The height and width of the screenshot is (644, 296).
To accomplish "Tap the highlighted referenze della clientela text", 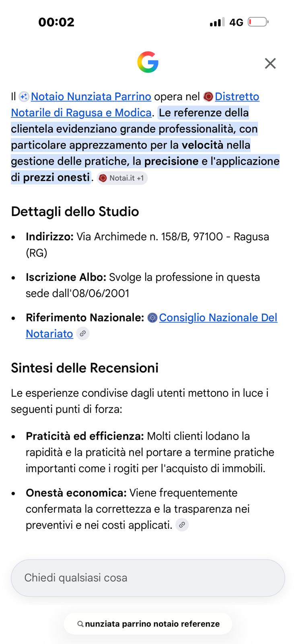I will pos(145,145).
